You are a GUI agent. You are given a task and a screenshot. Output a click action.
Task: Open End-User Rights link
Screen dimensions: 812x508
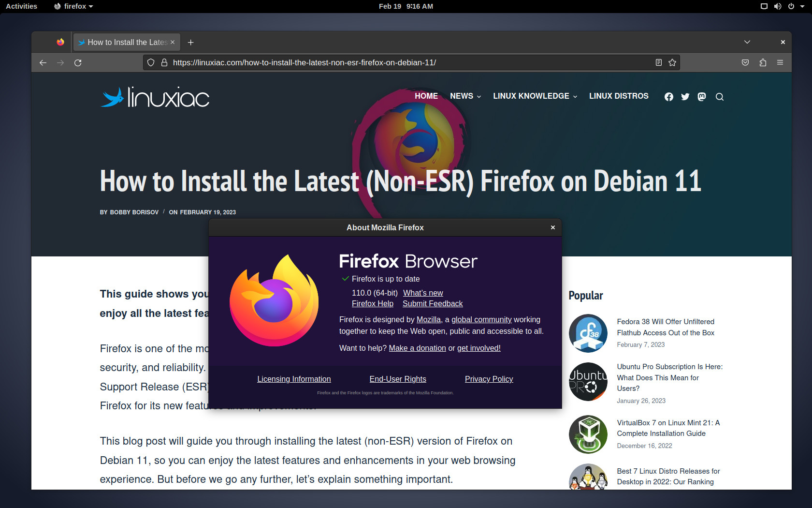pyautogui.click(x=398, y=379)
